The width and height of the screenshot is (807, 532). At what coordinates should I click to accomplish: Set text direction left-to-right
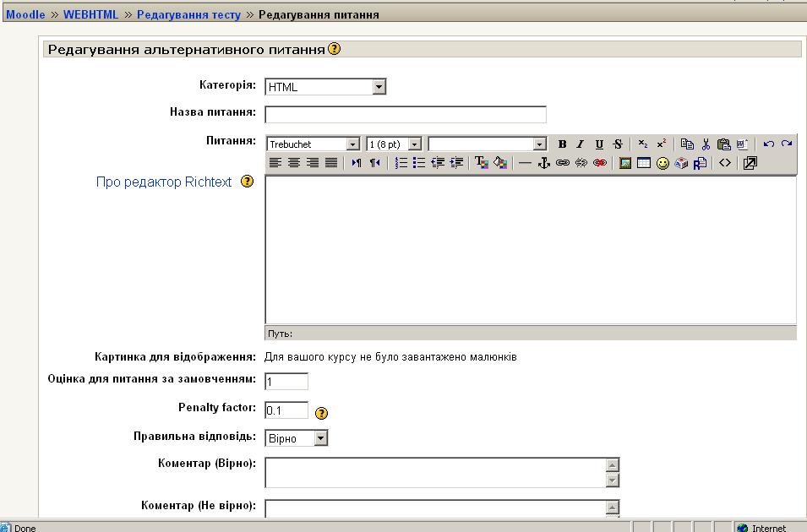(x=356, y=163)
